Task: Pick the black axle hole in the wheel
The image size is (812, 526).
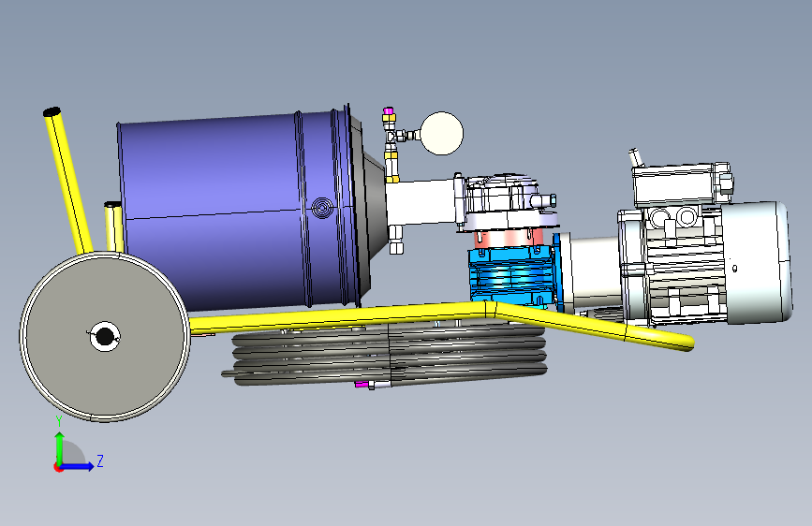Action: [x=105, y=337]
